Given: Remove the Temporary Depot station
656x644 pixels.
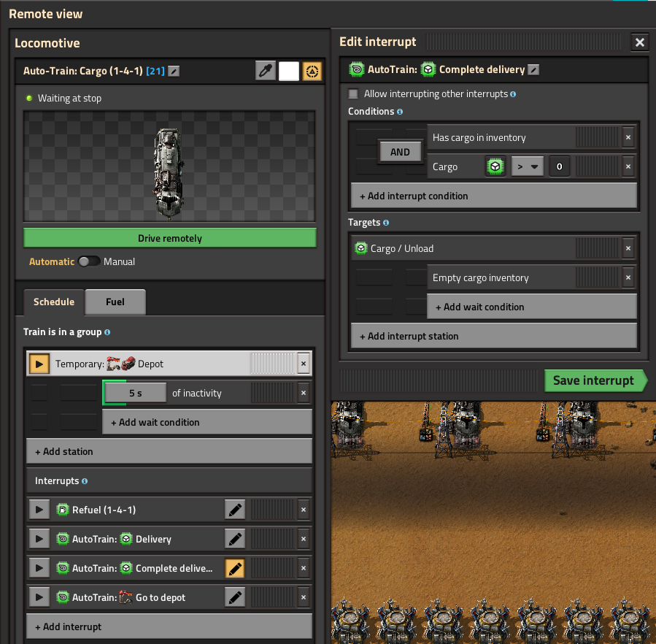Looking at the screenshot, I should [304, 364].
